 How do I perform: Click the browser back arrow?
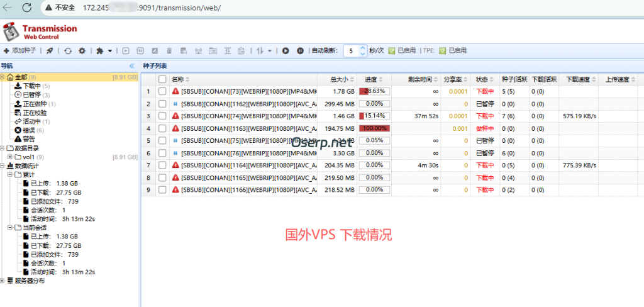pyautogui.click(x=8, y=7)
